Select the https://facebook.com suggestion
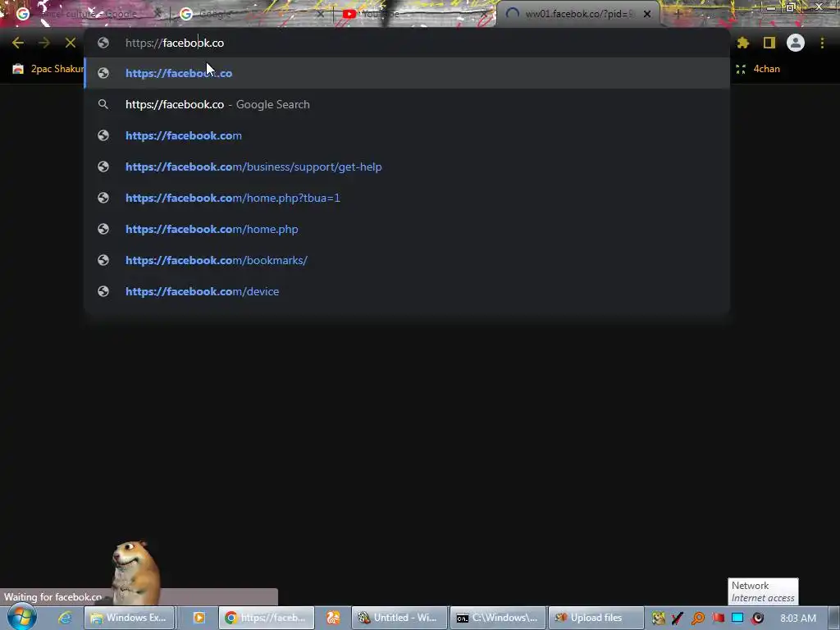Image resolution: width=840 pixels, height=630 pixels. click(407, 135)
